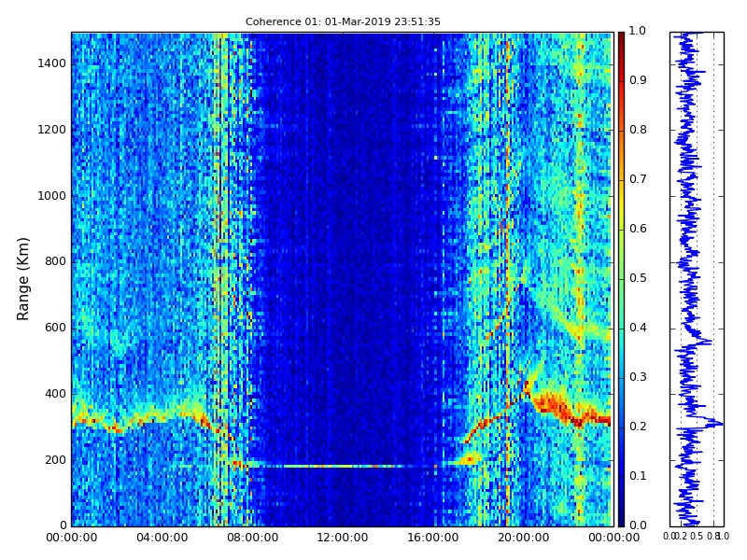Click the dark red top of the colorbar
This screenshot has width=747, height=560.
621,40
